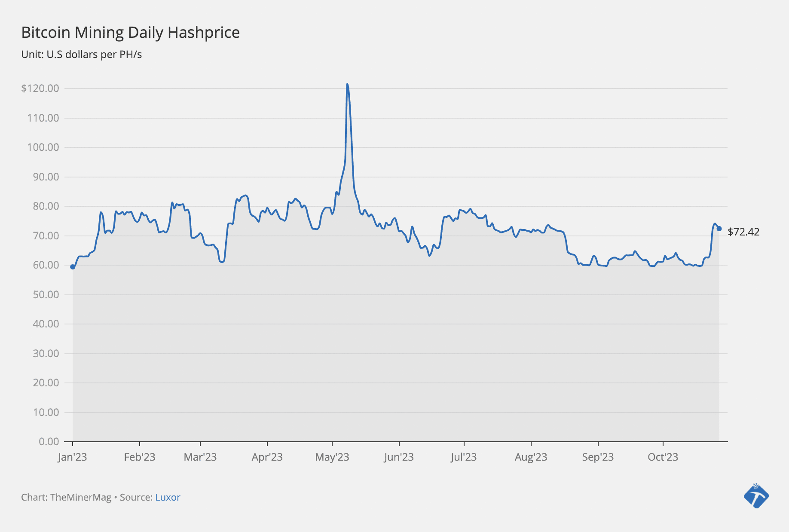Click the '$120.00' y-axis label
Viewport: 789px width, 532px height.
(40, 88)
